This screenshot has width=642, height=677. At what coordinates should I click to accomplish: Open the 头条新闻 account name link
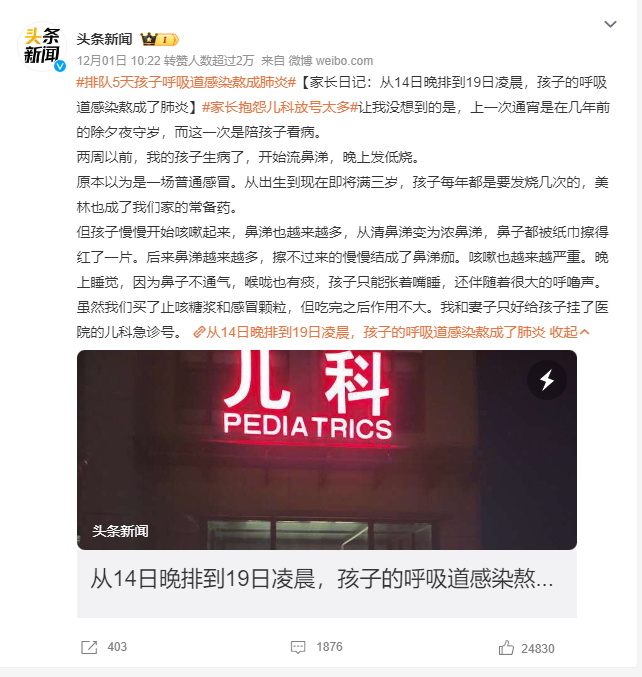(x=104, y=39)
